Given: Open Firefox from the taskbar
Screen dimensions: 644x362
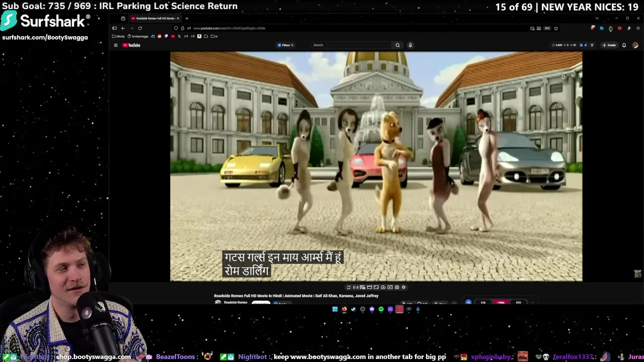Looking at the screenshot, I should click(344, 309).
